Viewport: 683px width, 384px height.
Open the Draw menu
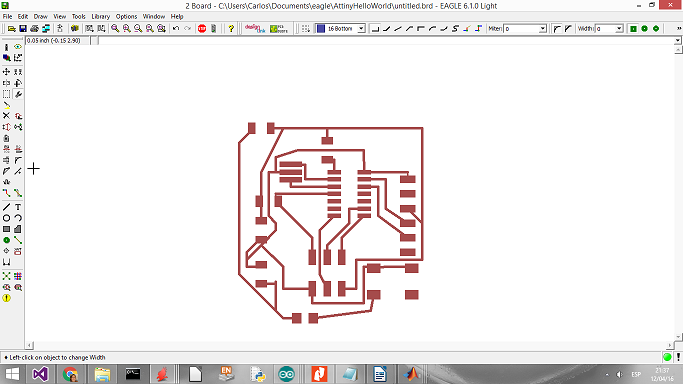41,17
